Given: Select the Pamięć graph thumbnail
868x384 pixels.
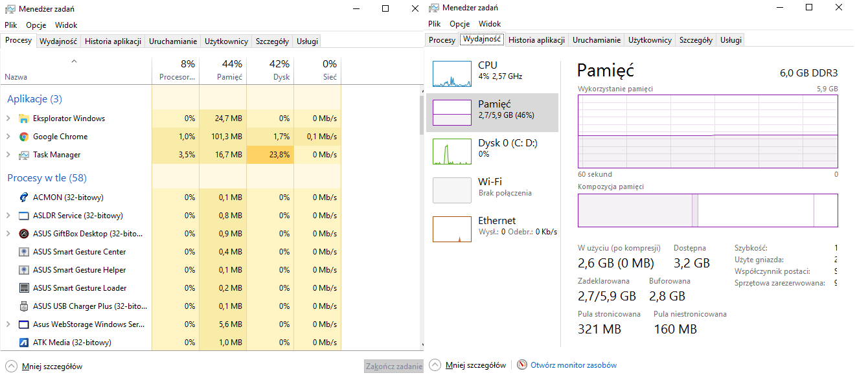Looking at the screenshot, I should (x=451, y=113).
